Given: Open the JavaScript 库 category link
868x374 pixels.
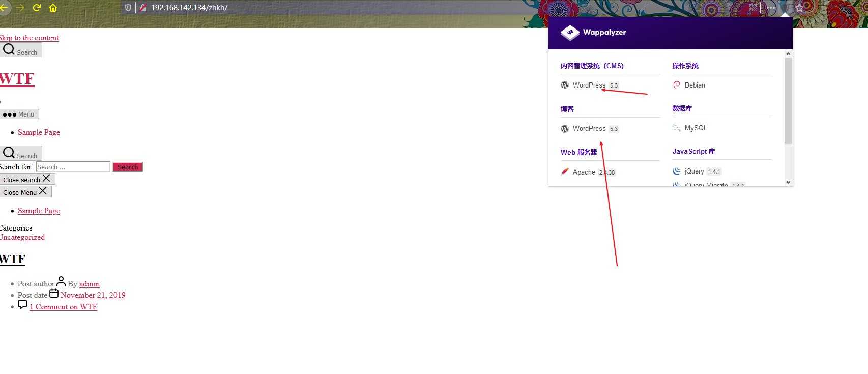Looking at the screenshot, I should [694, 151].
